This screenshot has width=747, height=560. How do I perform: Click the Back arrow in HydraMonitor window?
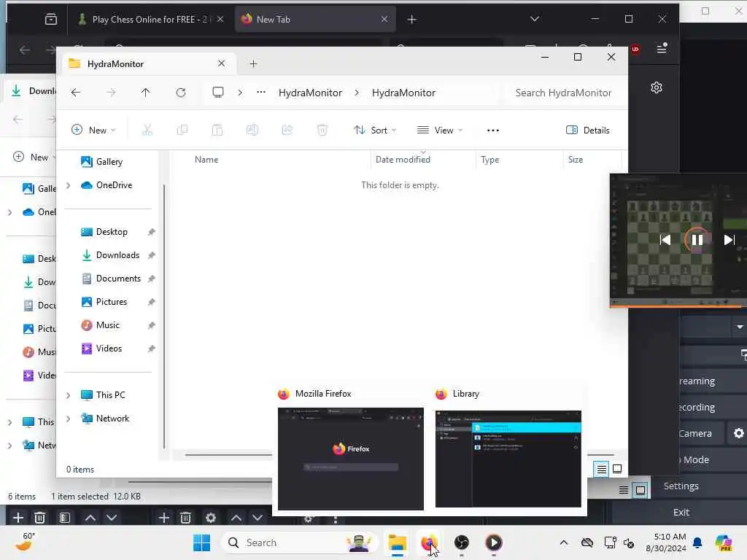76,93
